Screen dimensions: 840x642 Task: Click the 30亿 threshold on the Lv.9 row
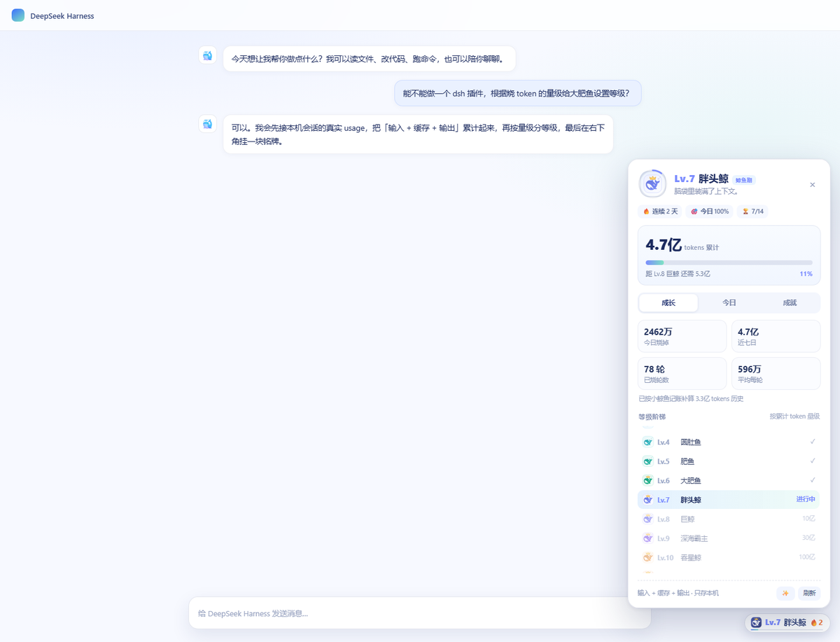pyautogui.click(x=809, y=538)
